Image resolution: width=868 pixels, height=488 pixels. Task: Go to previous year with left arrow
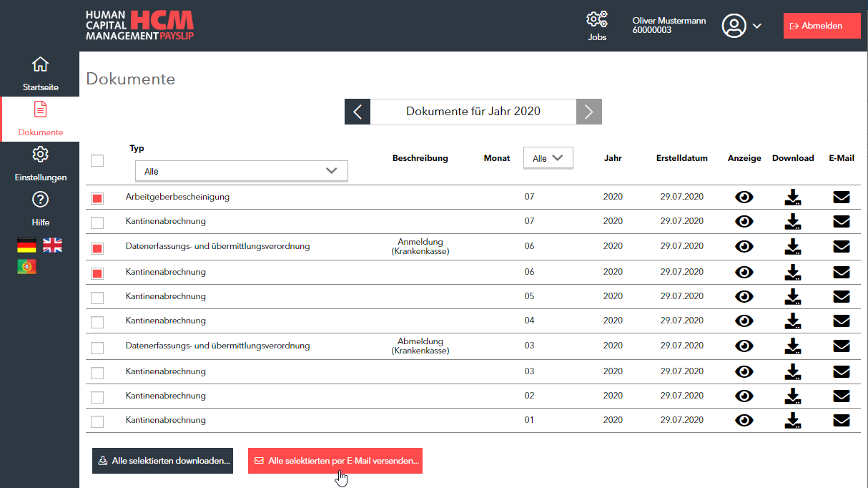pyautogui.click(x=357, y=112)
